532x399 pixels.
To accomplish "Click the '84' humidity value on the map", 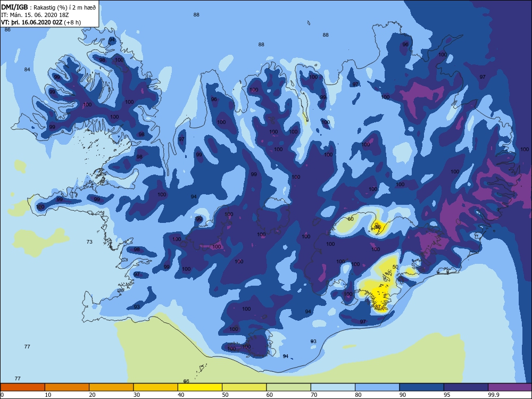I will tap(27, 70).
